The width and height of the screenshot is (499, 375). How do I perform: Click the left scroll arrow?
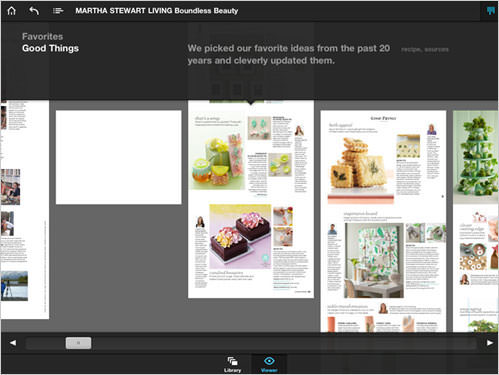coord(13,343)
